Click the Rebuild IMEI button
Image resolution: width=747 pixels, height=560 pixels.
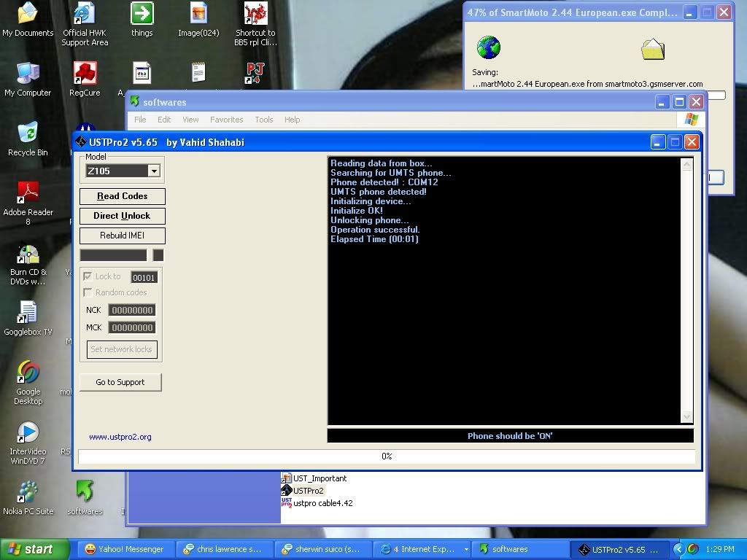coord(123,236)
